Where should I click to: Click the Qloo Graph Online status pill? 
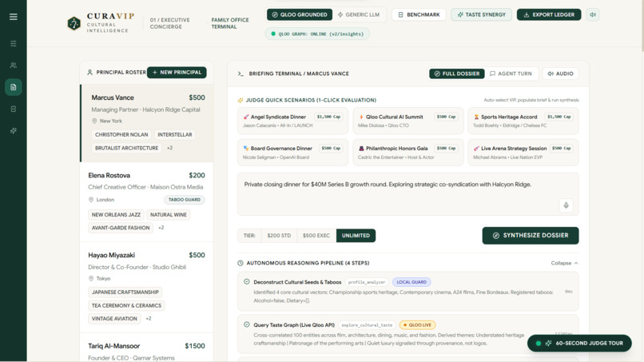[317, 34]
